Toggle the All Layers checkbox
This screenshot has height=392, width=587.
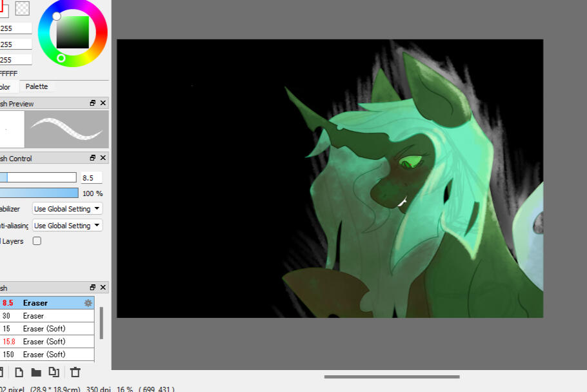[x=37, y=241]
